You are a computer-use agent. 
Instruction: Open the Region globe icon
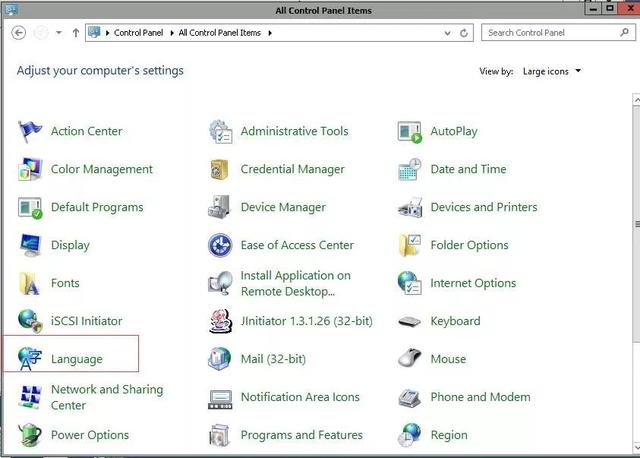pyautogui.click(x=409, y=435)
